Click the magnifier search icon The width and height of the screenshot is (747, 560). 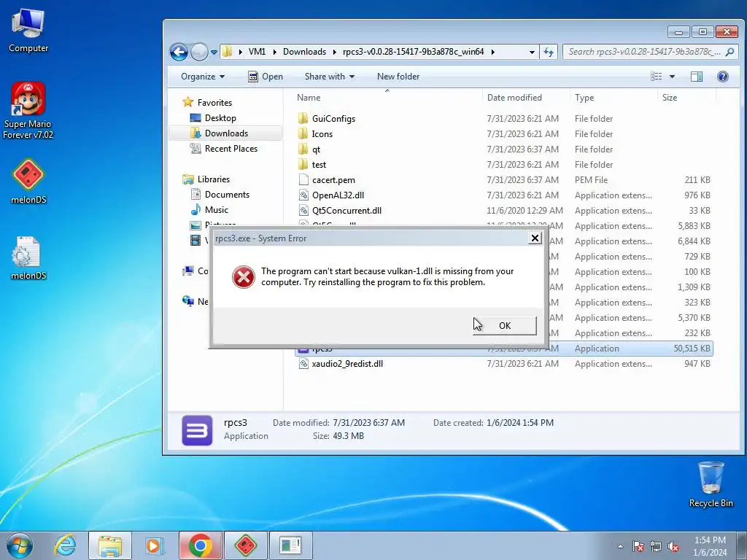(x=729, y=52)
